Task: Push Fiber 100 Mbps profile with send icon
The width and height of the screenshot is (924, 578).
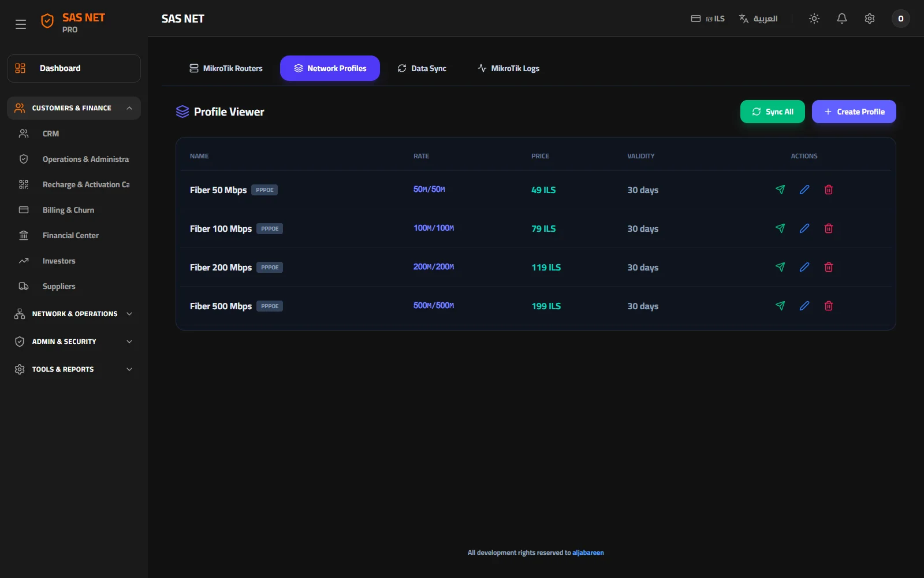Action: pyautogui.click(x=780, y=228)
